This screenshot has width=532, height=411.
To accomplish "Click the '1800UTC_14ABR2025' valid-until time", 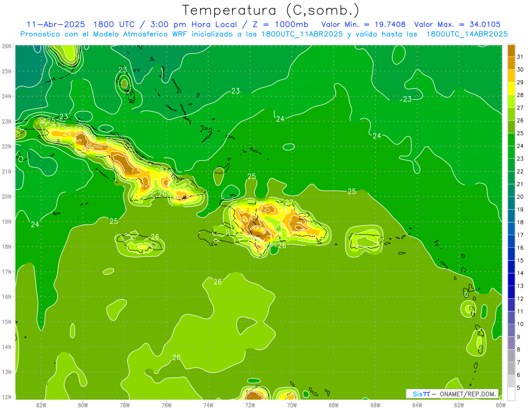I will pos(467,34).
